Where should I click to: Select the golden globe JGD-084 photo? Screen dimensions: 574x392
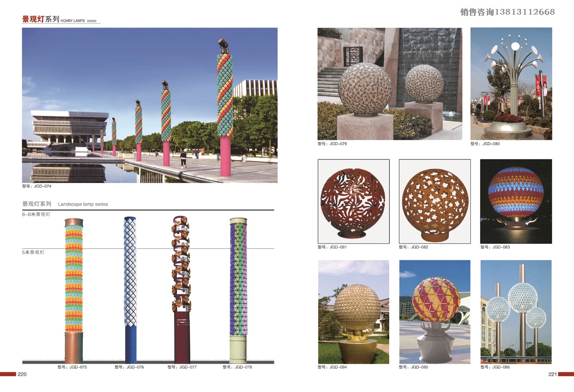pyautogui.click(x=353, y=312)
